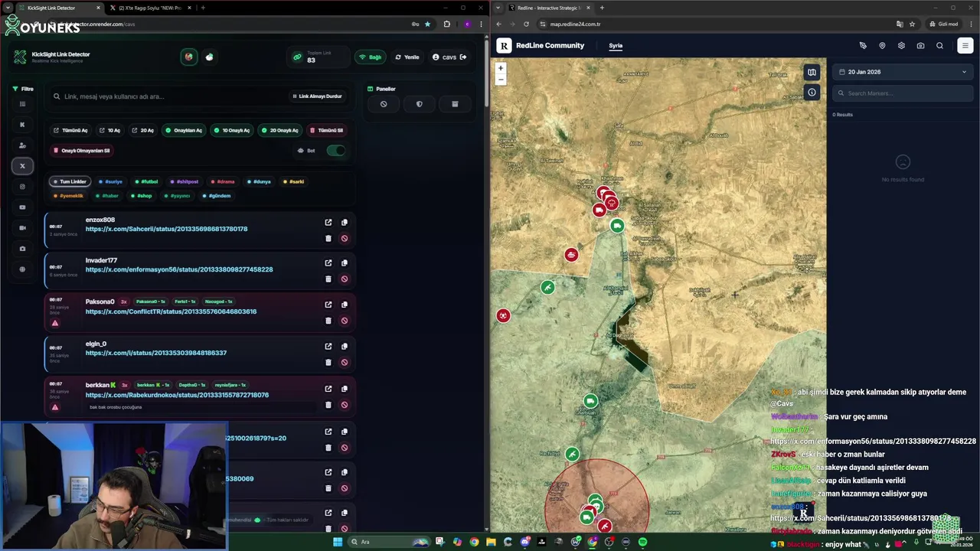Click the drawing pen tool in RedLine header

pyautogui.click(x=863, y=46)
